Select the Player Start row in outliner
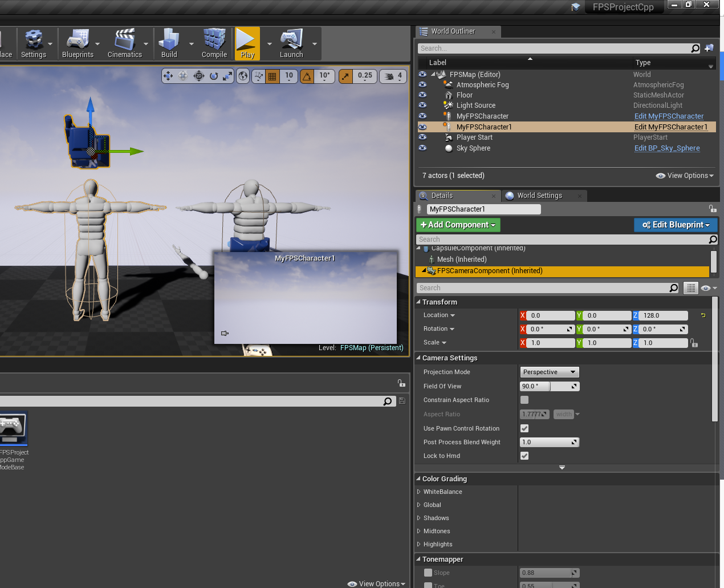 [567, 137]
